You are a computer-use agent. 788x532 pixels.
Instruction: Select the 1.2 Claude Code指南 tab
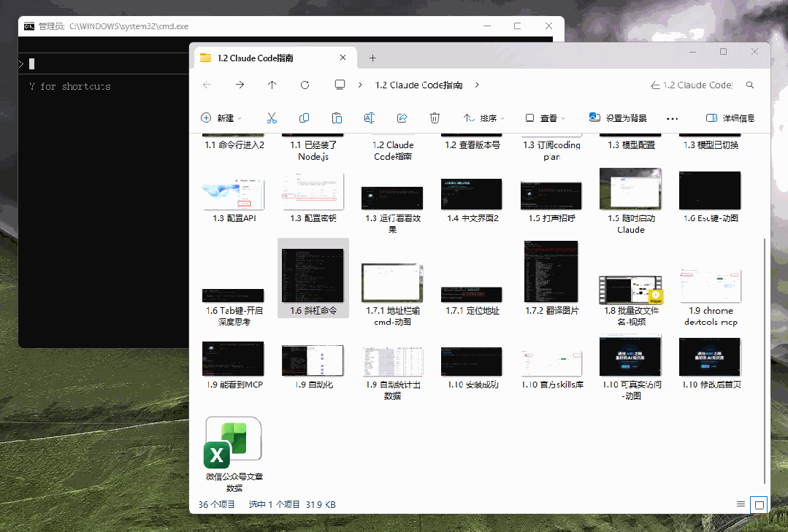(275, 58)
